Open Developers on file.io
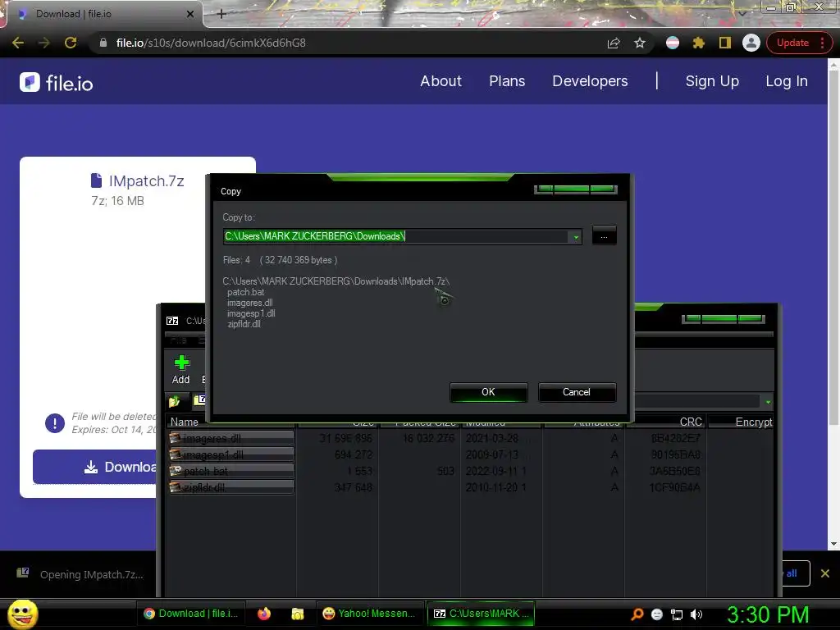Viewport: 840px width, 630px height. 590,81
